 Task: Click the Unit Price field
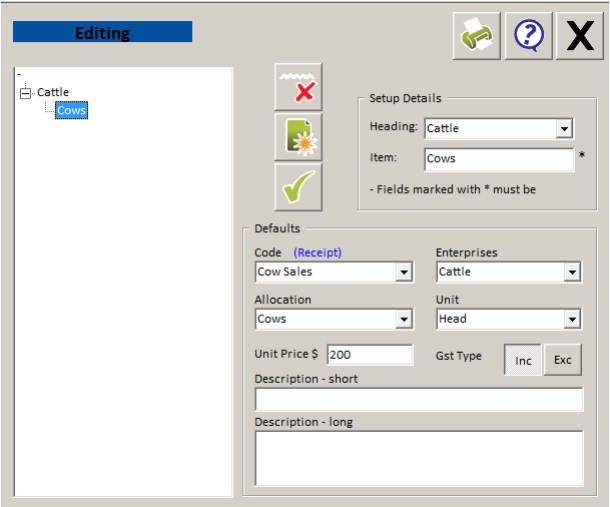pyautogui.click(x=370, y=354)
